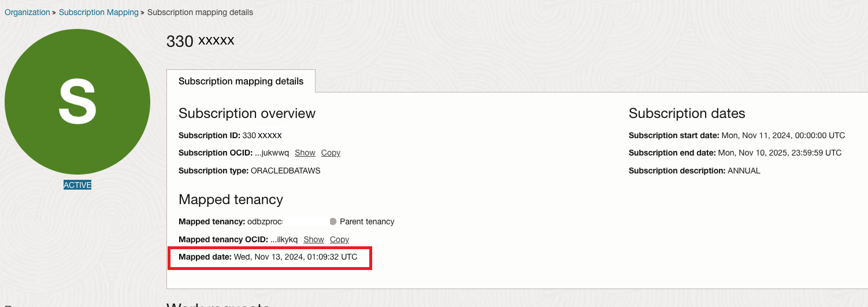Viewport: 868px width, 307px height.
Task: Click the green S subscription avatar
Action: click(77, 102)
